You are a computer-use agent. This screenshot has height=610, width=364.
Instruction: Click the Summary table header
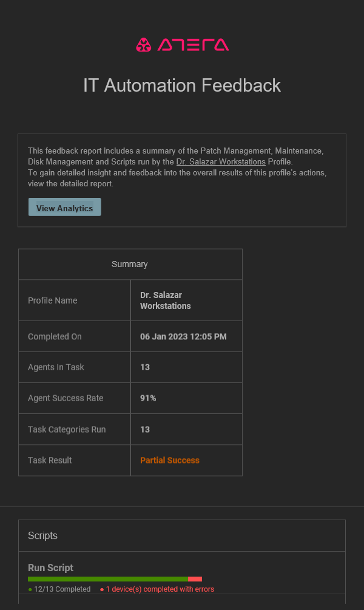tap(129, 263)
